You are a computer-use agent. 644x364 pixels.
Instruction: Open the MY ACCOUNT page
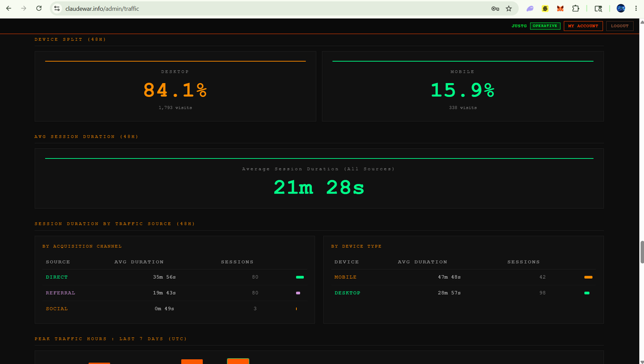pyautogui.click(x=583, y=26)
